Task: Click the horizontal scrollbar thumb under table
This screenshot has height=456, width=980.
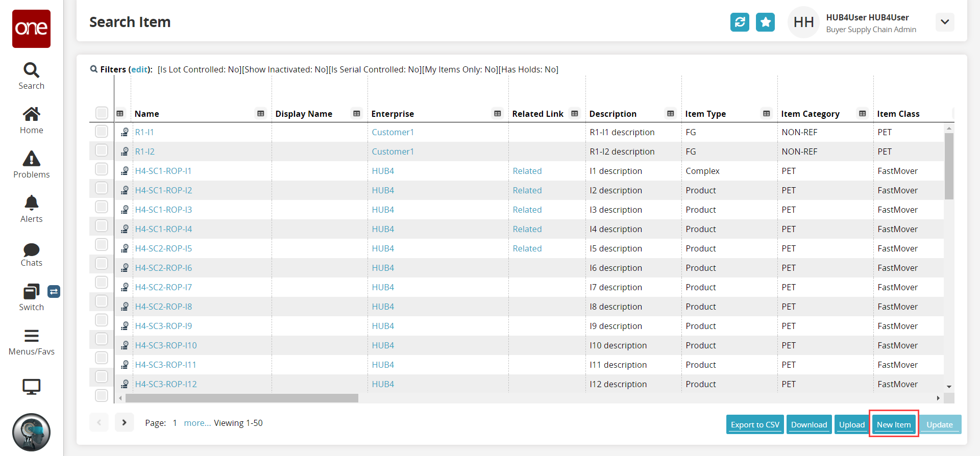Action: [x=241, y=398]
